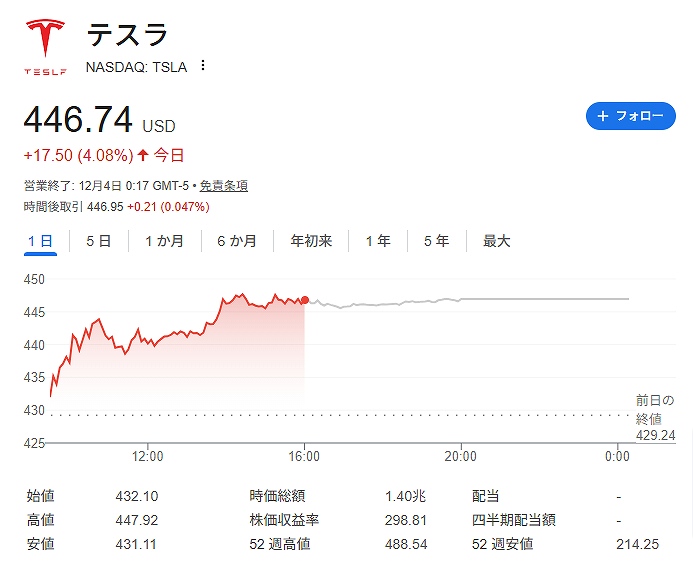Show the 6か月 chart range
Screen dimensions: 693x564
coord(236,241)
